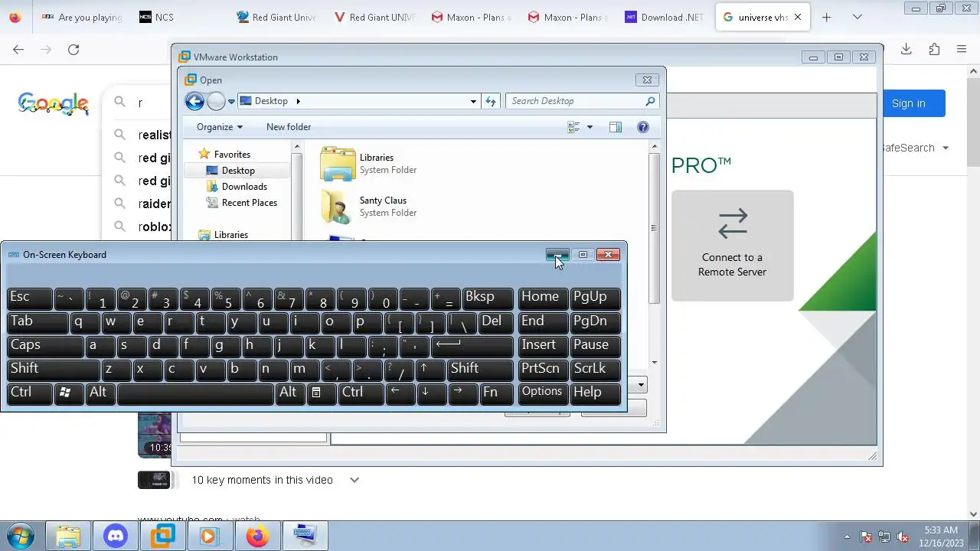Screen dimensions: 980x551
Task: Open recent pages dropdown arrow
Action: pos(231,102)
